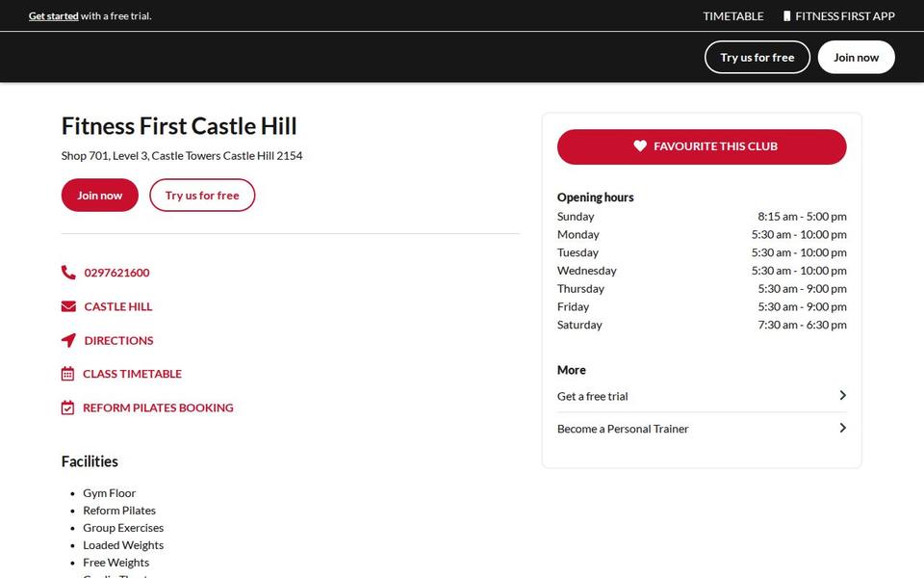The image size is (924, 578).
Task: Click the outlined Try us for free button
Action: click(202, 196)
